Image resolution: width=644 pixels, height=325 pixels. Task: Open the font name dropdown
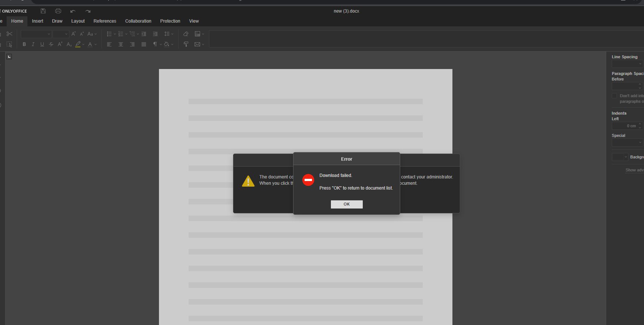coord(36,34)
